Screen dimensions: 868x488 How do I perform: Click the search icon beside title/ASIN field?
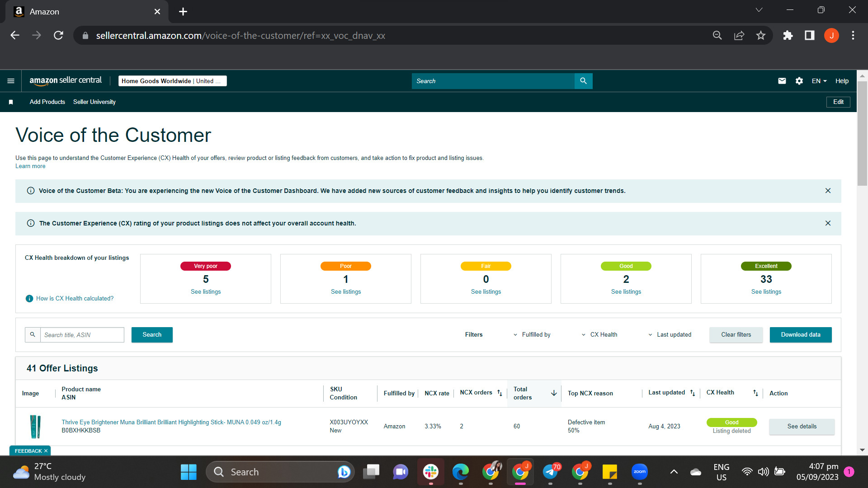33,335
